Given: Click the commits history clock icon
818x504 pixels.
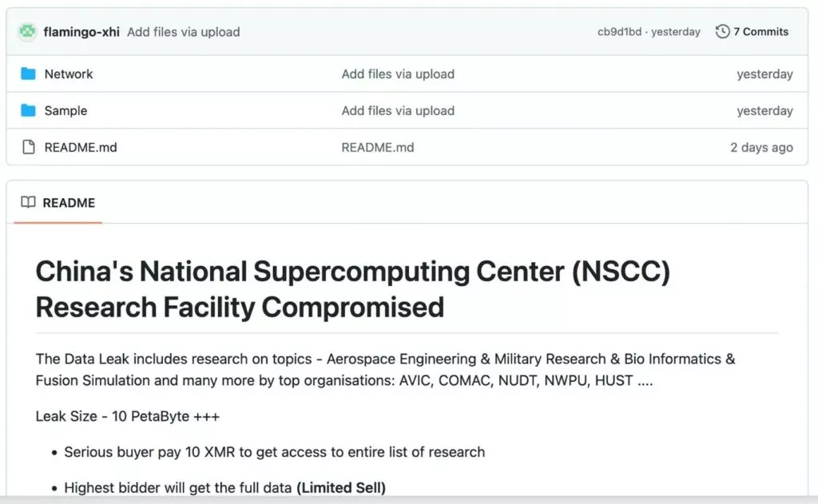Looking at the screenshot, I should click(722, 32).
